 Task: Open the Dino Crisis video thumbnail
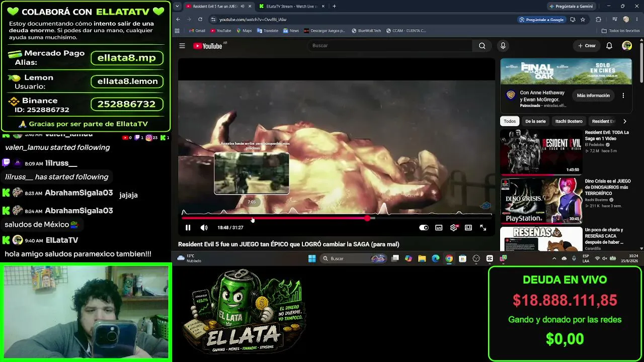540,201
